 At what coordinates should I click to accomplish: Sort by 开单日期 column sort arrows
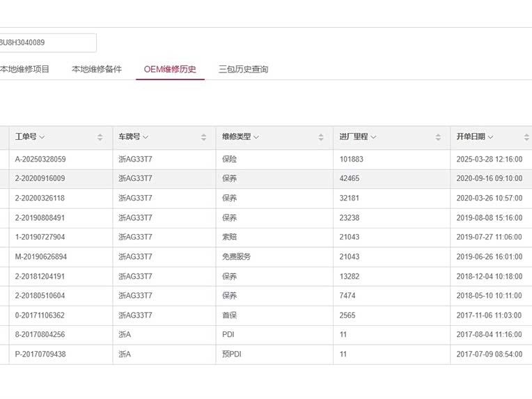pos(526,137)
